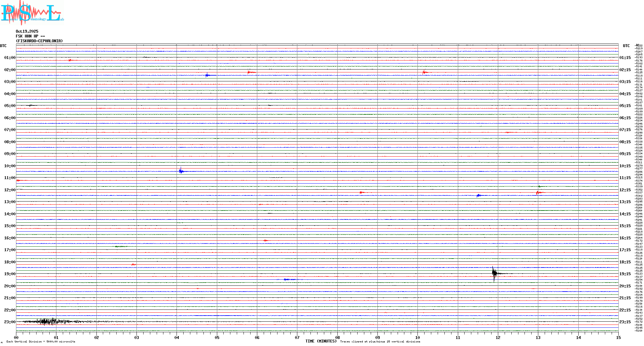The width and height of the screenshot is (644, 346).
Task: Click the red event near minute 13 on 12:15 row
Action: [x=538, y=193]
